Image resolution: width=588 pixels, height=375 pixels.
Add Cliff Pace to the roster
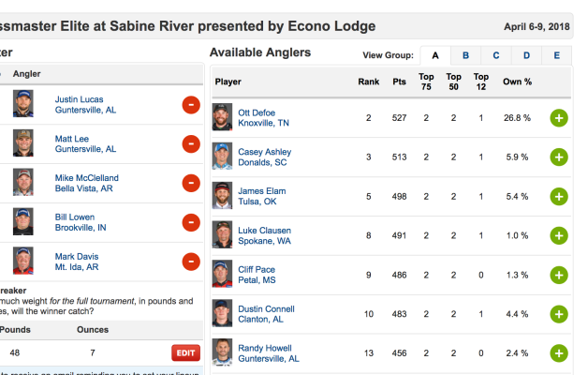[559, 275]
